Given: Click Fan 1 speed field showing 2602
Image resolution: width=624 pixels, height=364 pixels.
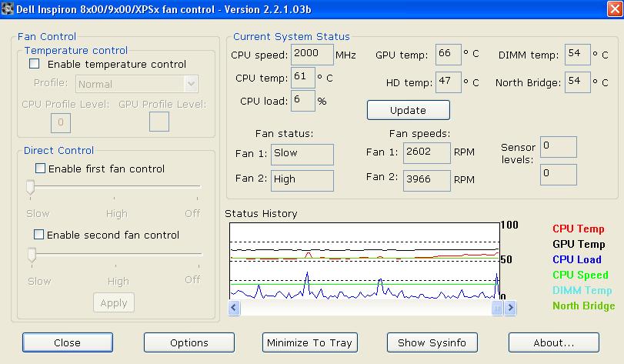Looking at the screenshot, I should tap(426, 153).
